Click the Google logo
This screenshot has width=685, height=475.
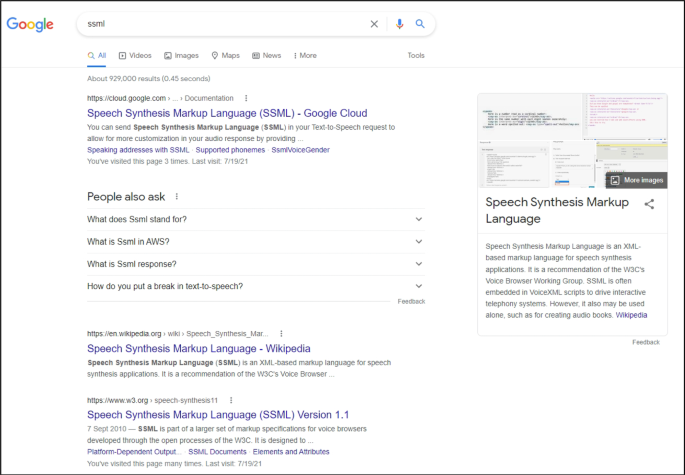coord(30,24)
